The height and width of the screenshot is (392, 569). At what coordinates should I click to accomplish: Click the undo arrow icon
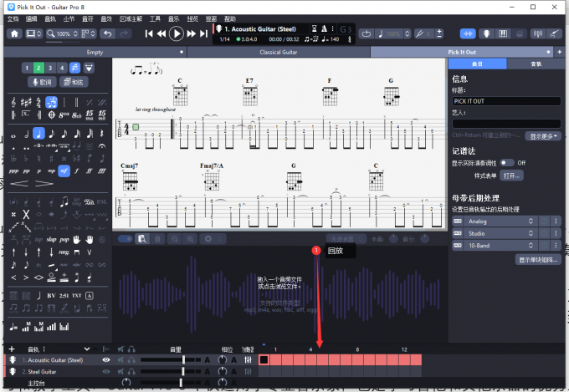click(x=106, y=33)
